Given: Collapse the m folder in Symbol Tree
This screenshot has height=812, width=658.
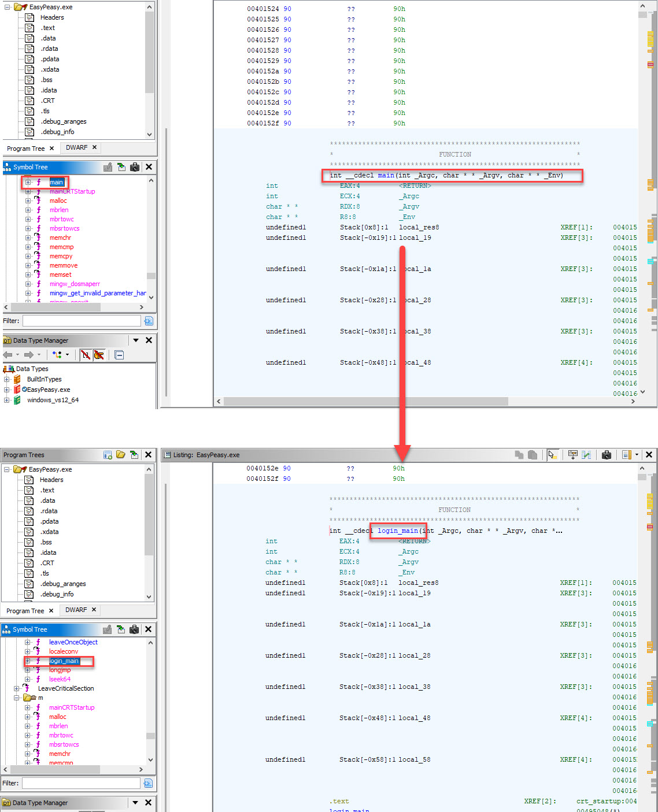Looking at the screenshot, I should click(17, 698).
